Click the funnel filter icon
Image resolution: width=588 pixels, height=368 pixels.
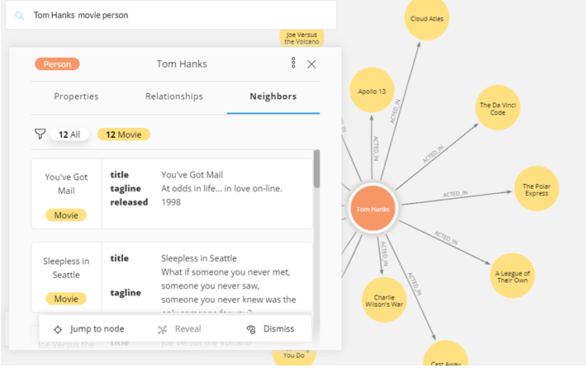pyautogui.click(x=40, y=134)
